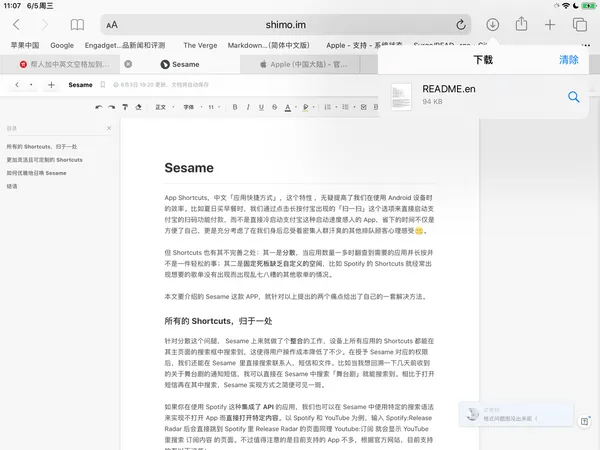Close the current Sesame tab
The width and height of the screenshot is (600, 450).
click(x=128, y=64)
